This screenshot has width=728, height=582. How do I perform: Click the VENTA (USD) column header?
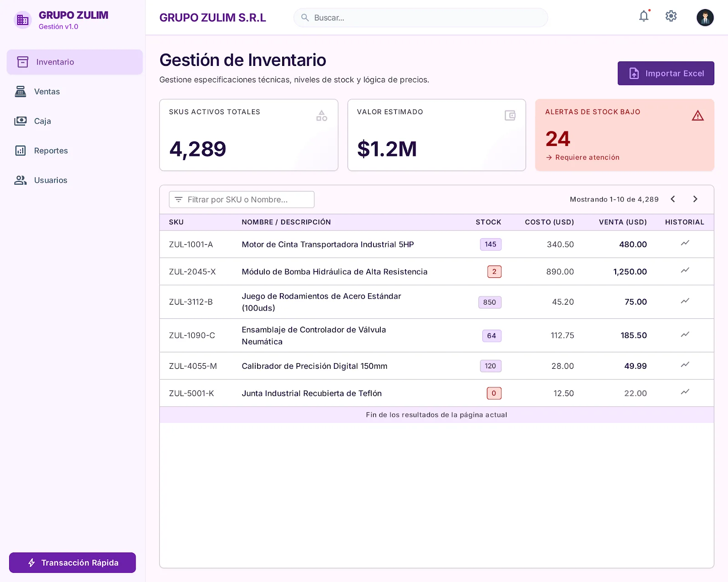tap(622, 222)
